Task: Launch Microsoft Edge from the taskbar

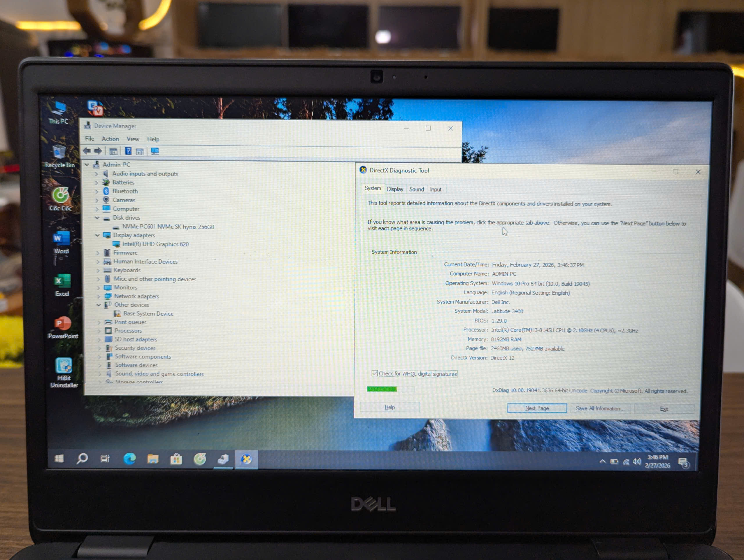Action: (x=130, y=458)
